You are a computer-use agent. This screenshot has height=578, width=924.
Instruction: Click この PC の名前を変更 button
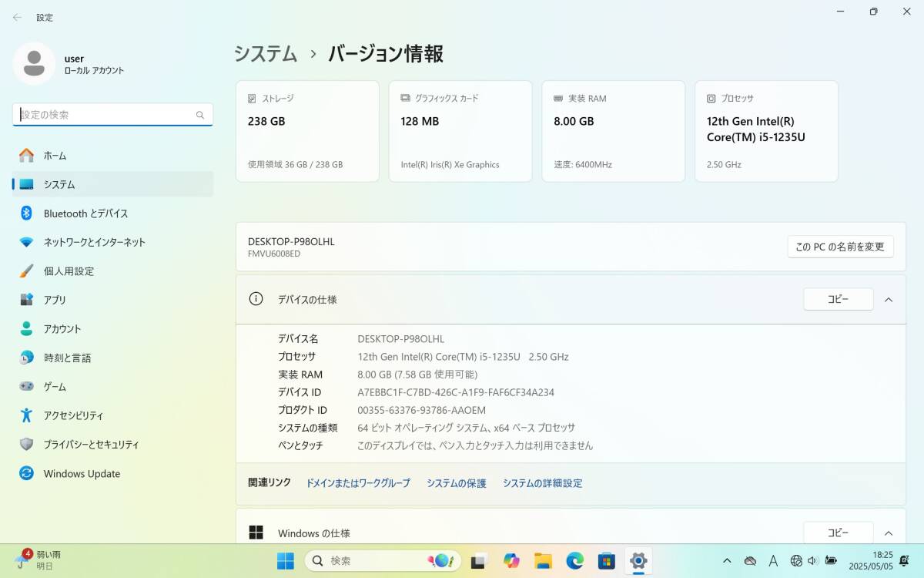840,247
